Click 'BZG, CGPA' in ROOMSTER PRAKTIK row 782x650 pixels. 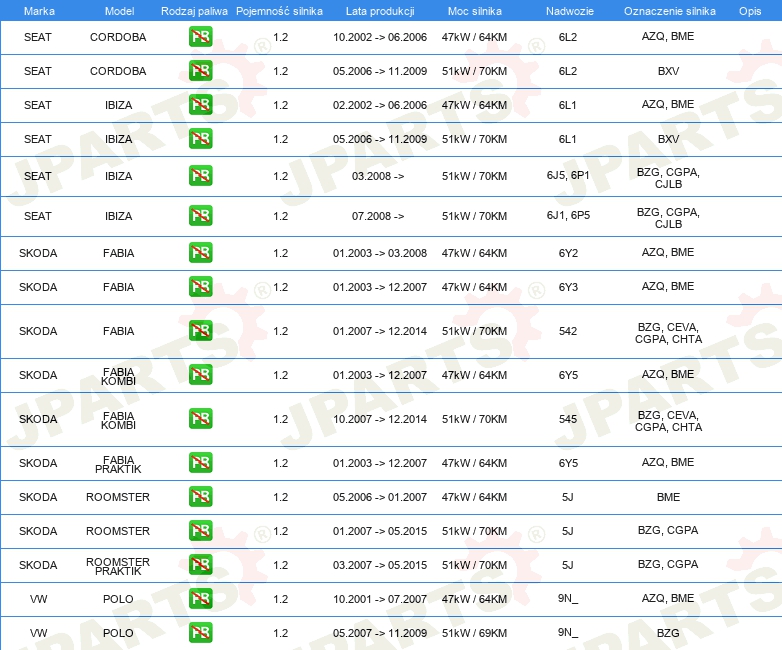(x=668, y=564)
